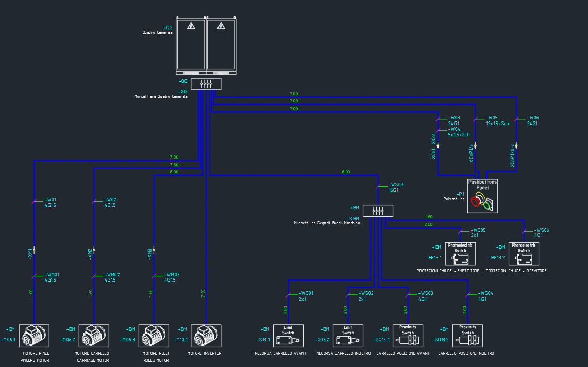The width and height of the screenshot is (588, 367).
Task: Select the MOTORE CARRELLO motor symbol -M06.2
Action: pyautogui.click(x=93, y=335)
